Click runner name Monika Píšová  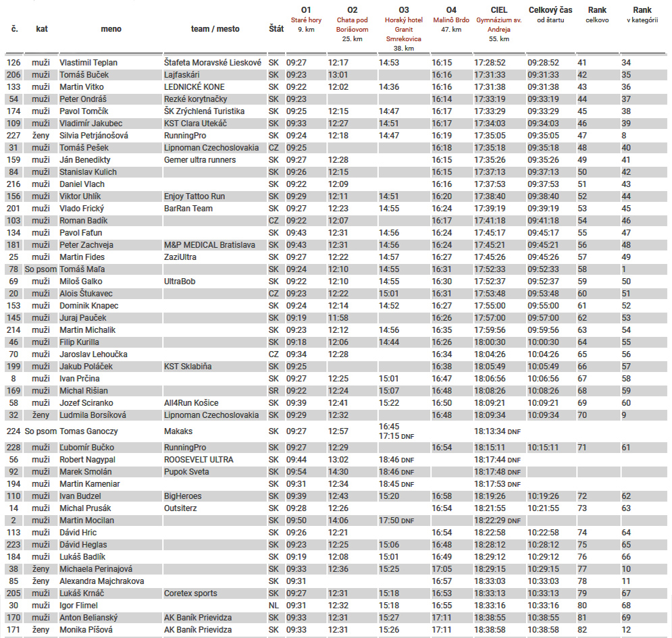pos(85,630)
